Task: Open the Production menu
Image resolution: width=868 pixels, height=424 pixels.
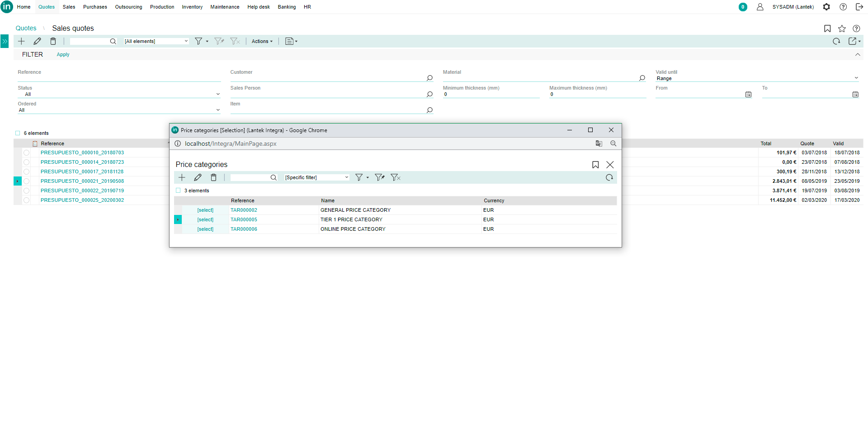Action: pos(162,7)
